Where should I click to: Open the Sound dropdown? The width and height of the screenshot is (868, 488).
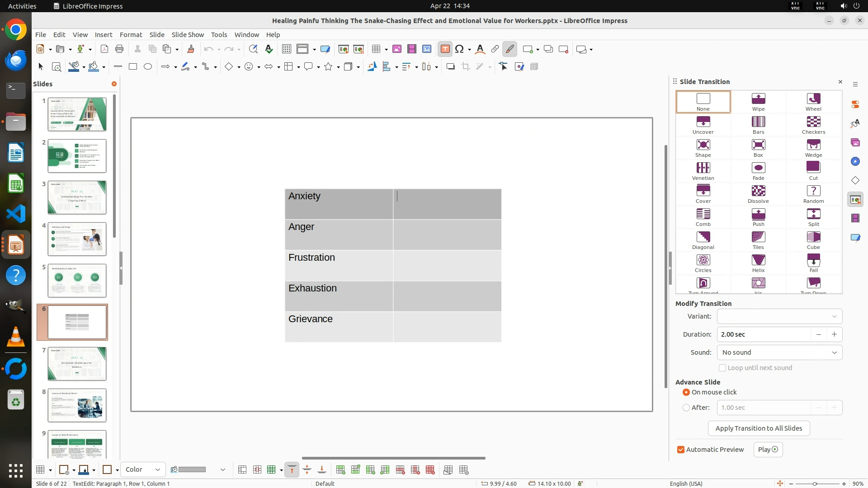[x=779, y=352]
